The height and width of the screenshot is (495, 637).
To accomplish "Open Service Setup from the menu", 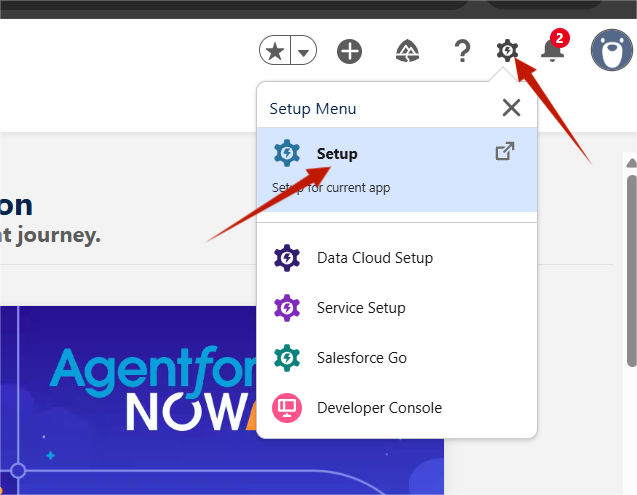I will 361,308.
